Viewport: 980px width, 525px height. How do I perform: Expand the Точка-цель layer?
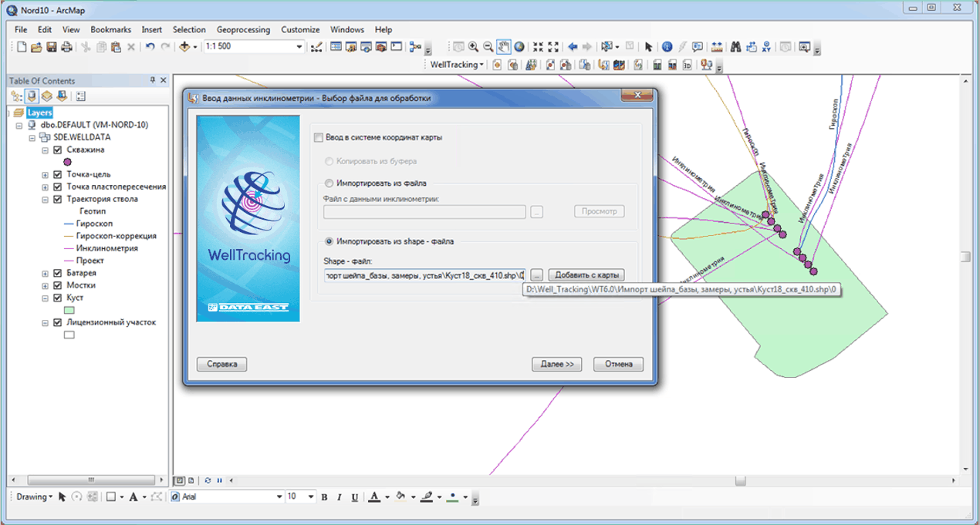coord(46,175)
